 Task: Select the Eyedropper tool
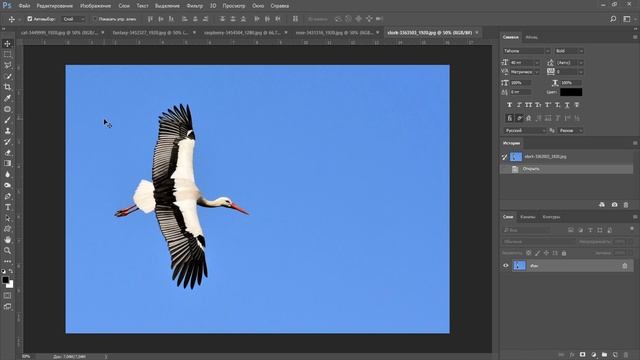point(7,98)
